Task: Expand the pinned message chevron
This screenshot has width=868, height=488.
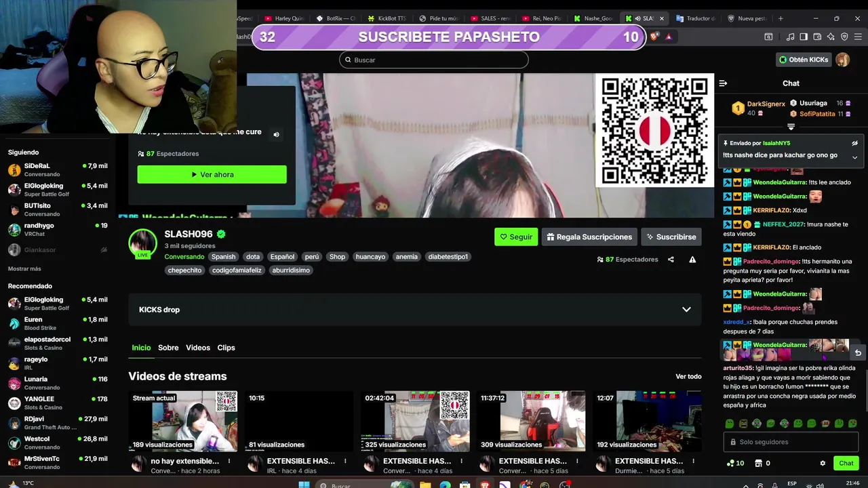Action: 854,157
